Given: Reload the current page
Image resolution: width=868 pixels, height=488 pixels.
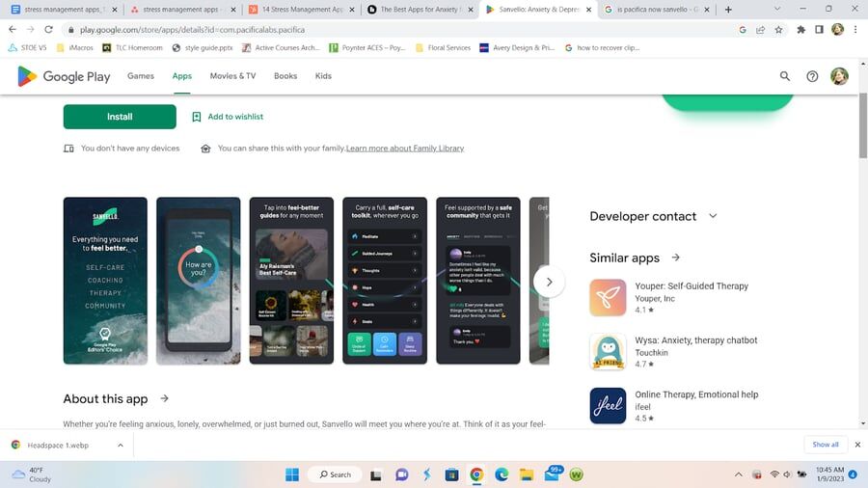Looking at the screenshot, I should [49, 29].
